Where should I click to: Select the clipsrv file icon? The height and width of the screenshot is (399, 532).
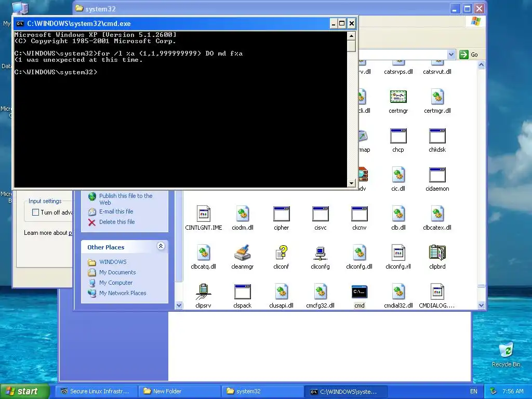pyautogui.click(x=203, y=292)
